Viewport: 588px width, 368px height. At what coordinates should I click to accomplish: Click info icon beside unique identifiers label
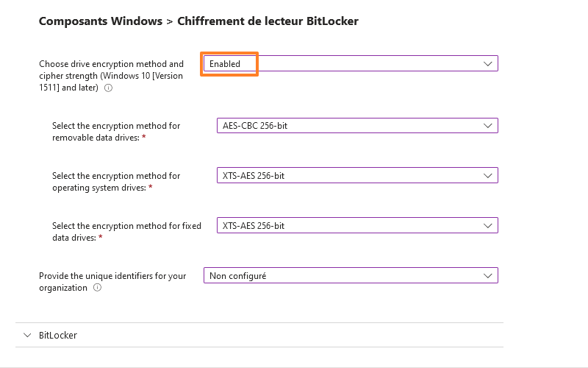(x=98, y=288)
